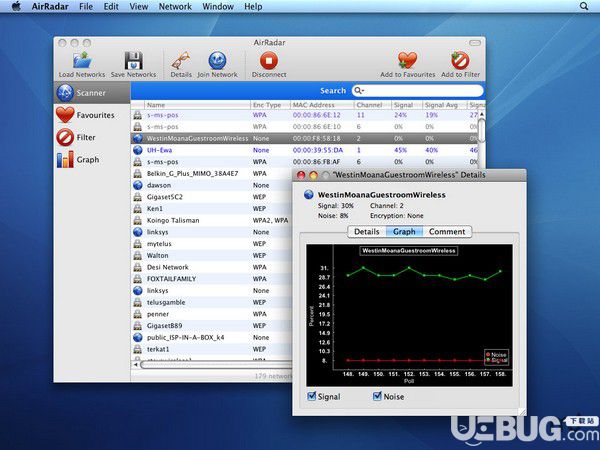Click the lock icon of terkat1 row
The width and height of the screenshot is (600, 450).
pyautogui.click(x=138, y=349)
